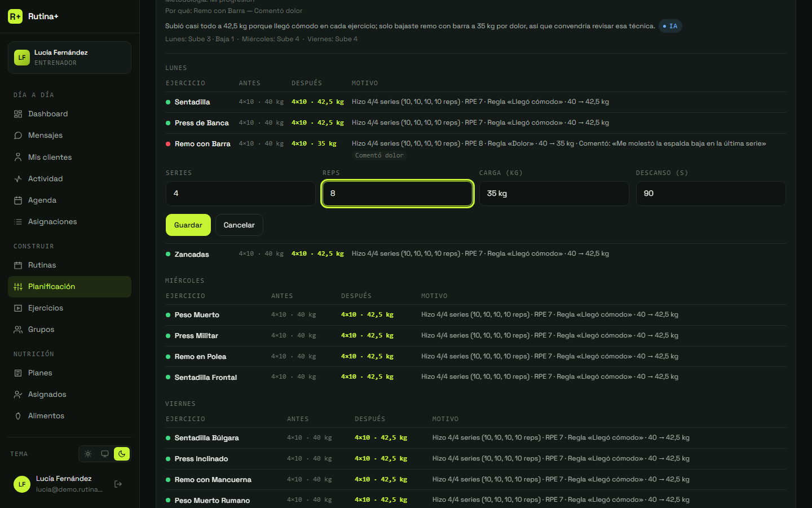This screenshot has height=508, width=812.
Task: Open the Alimentos page
Action: (69, 416)
